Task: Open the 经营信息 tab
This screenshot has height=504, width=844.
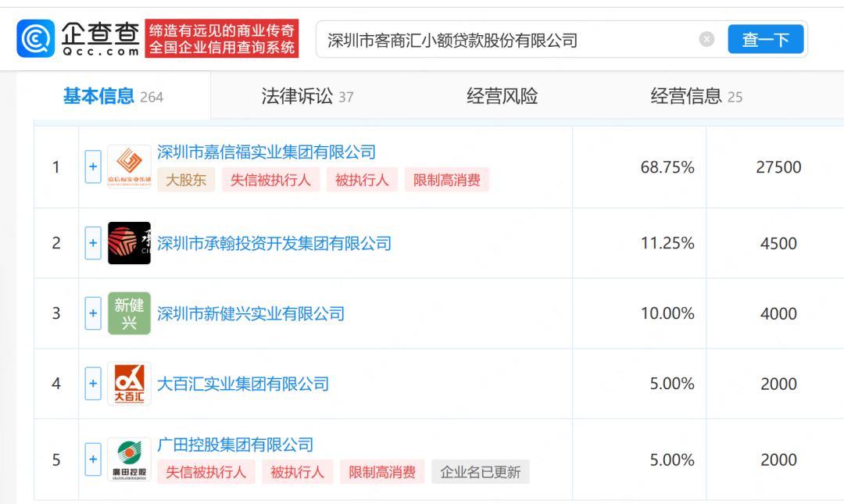Action: [x=696, y=96]
